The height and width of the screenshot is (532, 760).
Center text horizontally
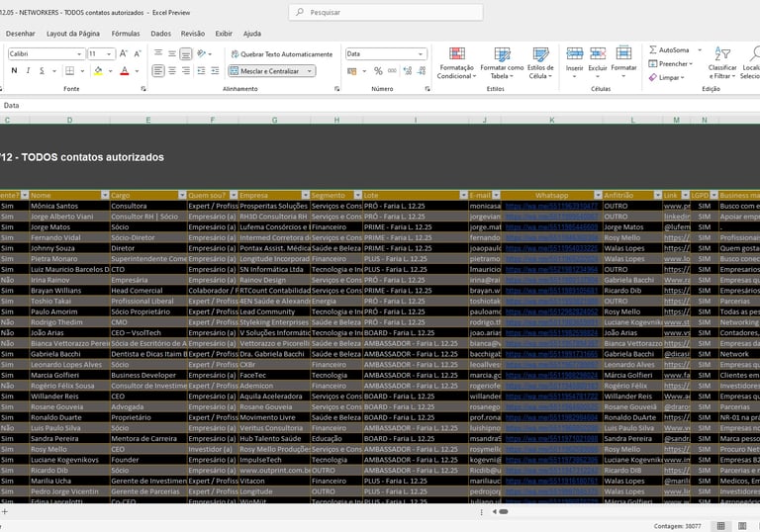coord(172,71)
